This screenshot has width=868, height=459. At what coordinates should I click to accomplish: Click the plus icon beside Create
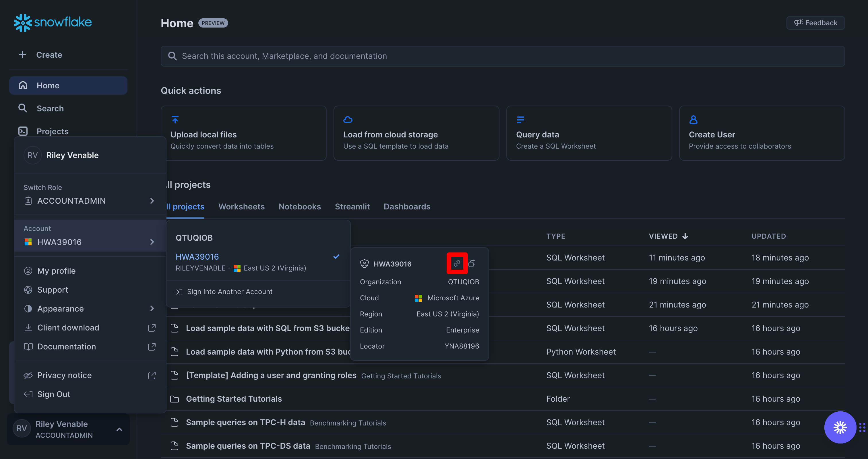pos(22,55)
